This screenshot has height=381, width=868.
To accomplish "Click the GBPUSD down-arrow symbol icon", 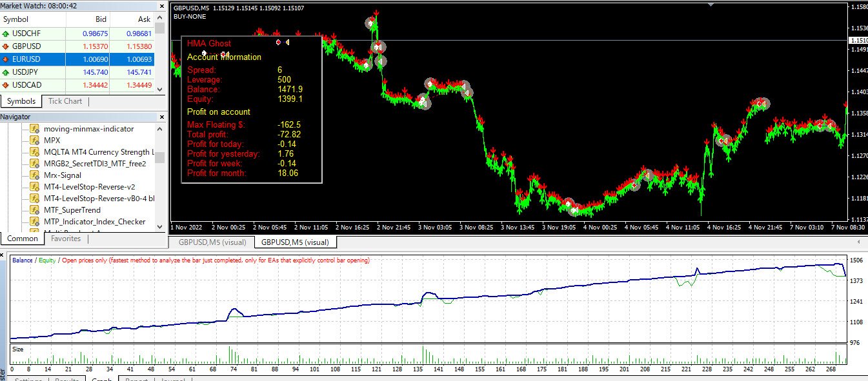I will [6, 46].
